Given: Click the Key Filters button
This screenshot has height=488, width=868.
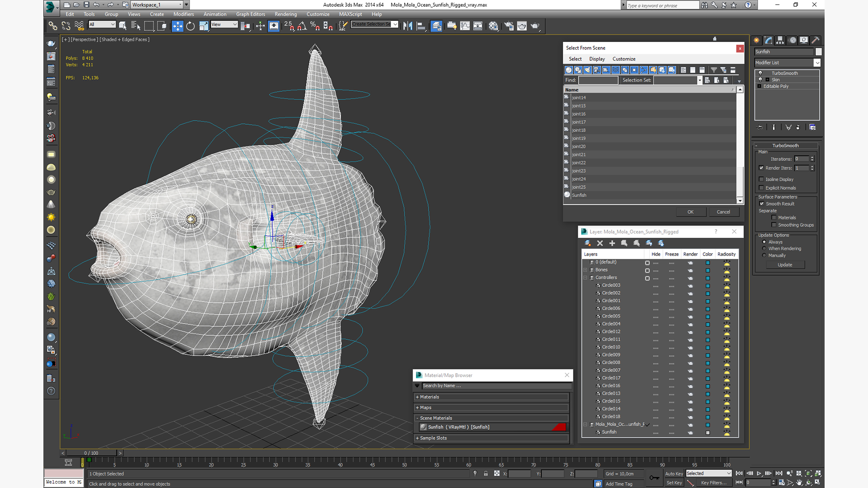Looking at the screenshot, I should 713,483.
